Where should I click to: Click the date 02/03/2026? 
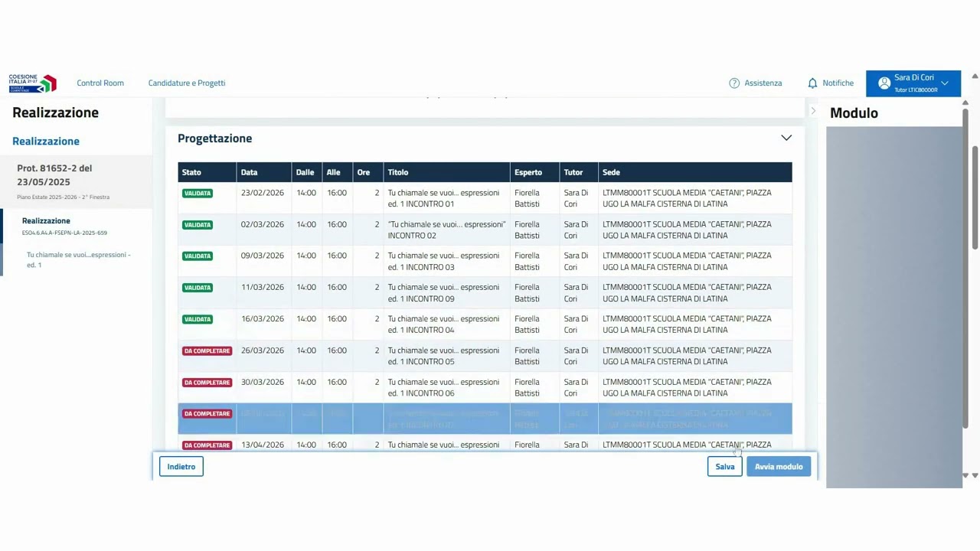click(x=263, y=224)
